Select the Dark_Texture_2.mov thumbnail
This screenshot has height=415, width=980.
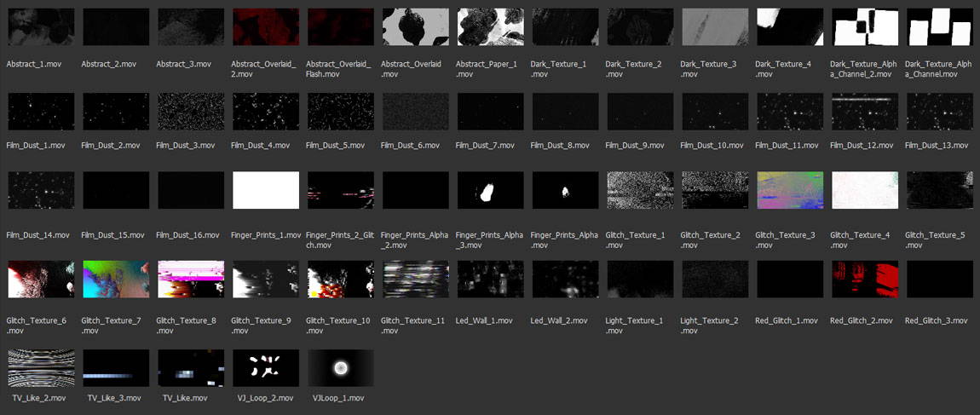point(641,27)
